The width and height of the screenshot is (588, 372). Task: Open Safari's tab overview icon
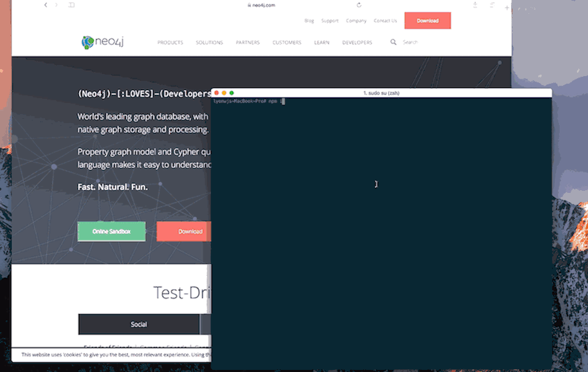(492, 5)
